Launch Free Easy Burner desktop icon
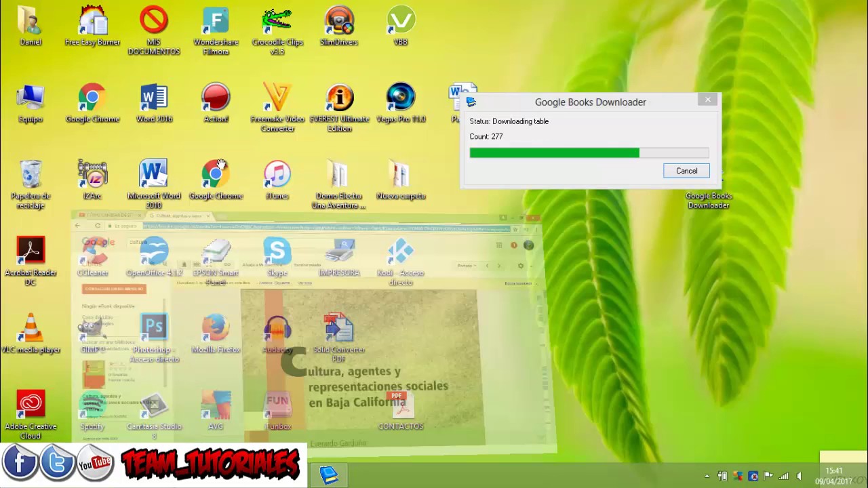The width and height of the screenshot is (868, 488). tap(92, 26)
